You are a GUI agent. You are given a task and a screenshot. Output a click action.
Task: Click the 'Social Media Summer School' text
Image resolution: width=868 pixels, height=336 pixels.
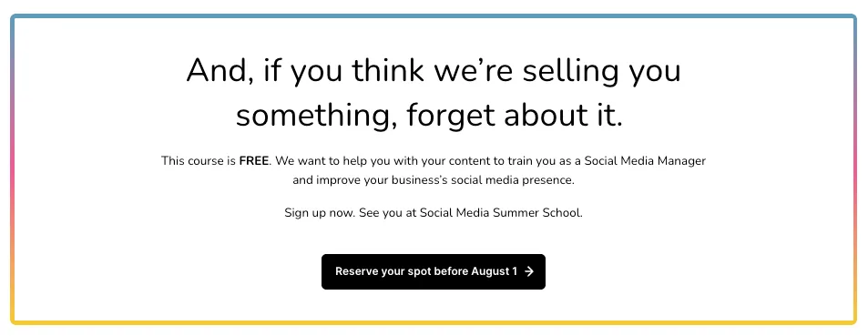point(500,212)
